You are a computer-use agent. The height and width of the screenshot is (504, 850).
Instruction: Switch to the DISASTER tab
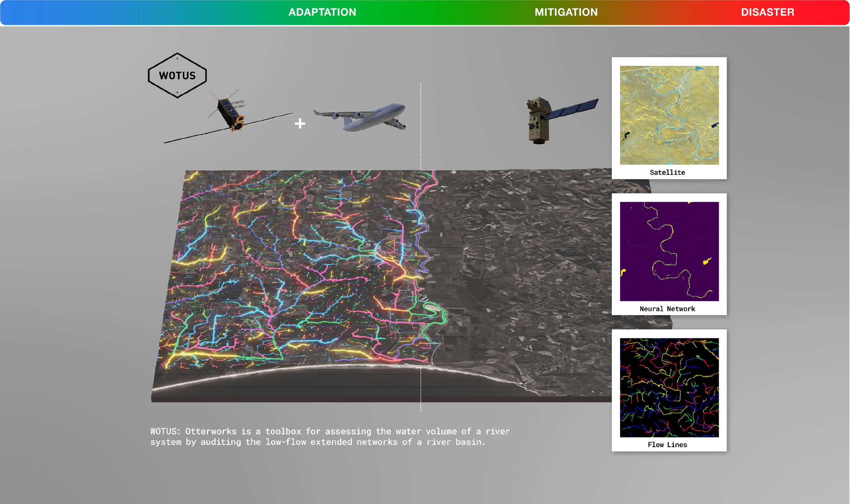767,12
